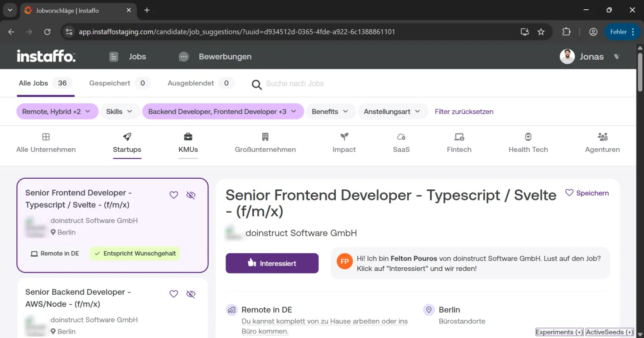The height and width of the screenshot is (338, 644).
Task: Expand the Anstellungsart filter dropdown
Action: (x=393, y=111)
